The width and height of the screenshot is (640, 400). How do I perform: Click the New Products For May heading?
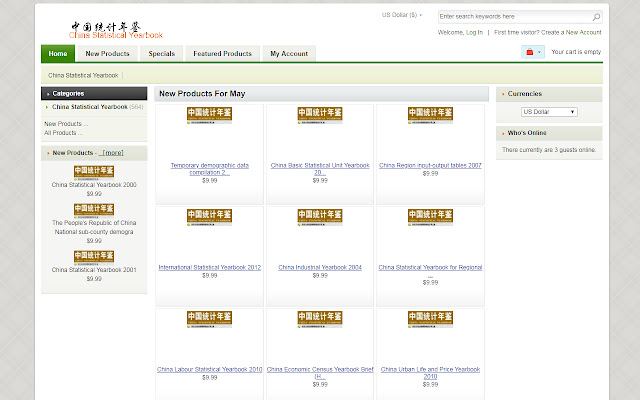pyautogui.click(x=202, y=93)
